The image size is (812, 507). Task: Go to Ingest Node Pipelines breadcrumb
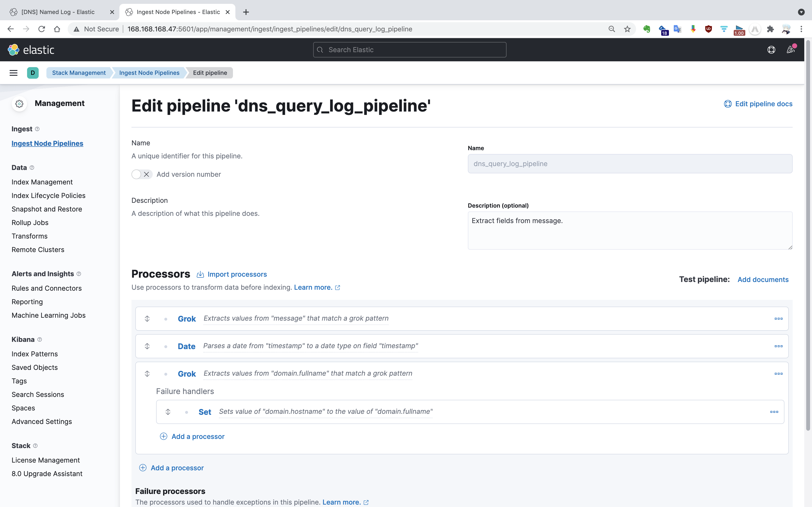point(149,73)
